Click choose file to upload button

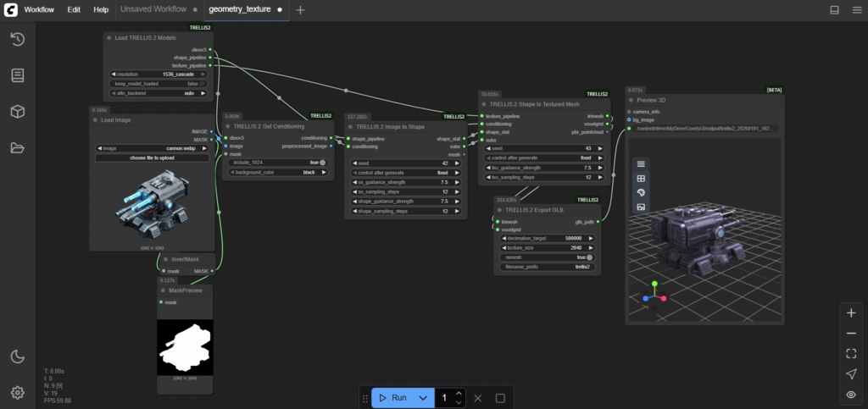coord(151,158)
